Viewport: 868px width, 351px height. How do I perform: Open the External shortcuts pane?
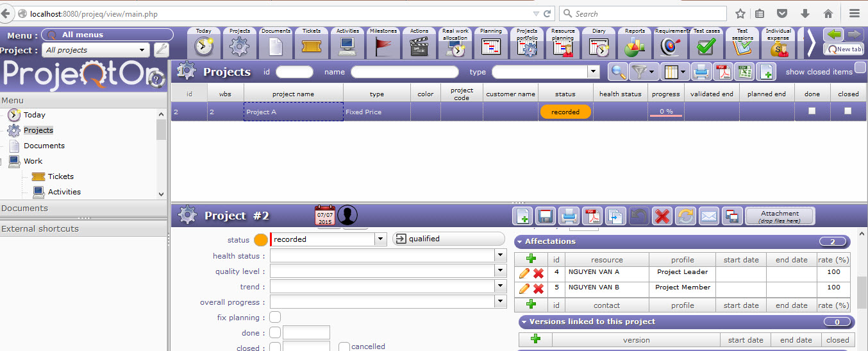pyautogui.click(x=40, y=228)
